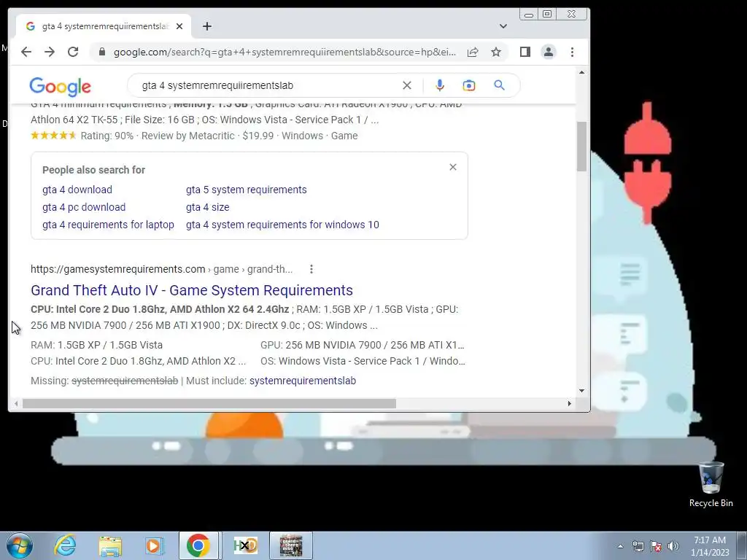This screenshot has width=747, height=560.
Task: Open the volume speaker tray icon
Action: tap(673, 546)
